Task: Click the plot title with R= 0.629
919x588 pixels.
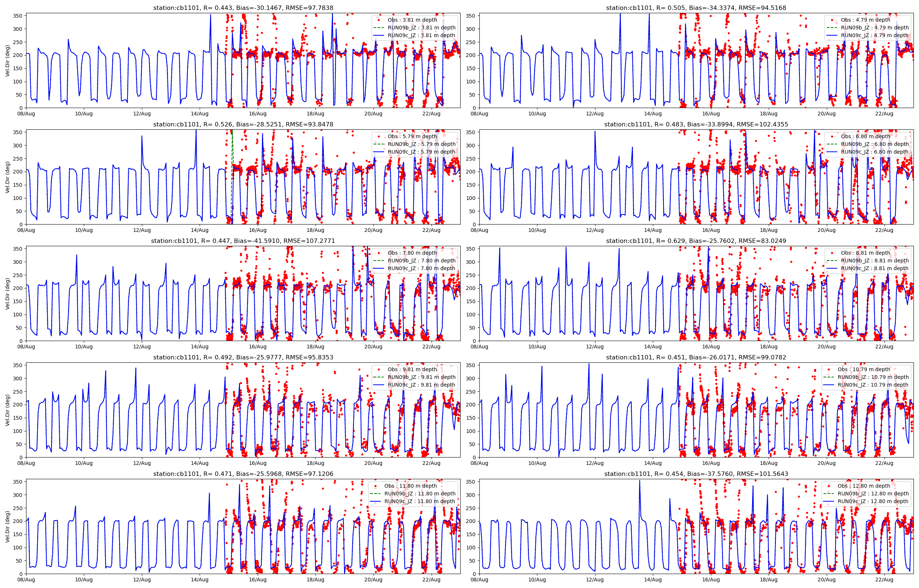Action: click(x=696, y=241)
